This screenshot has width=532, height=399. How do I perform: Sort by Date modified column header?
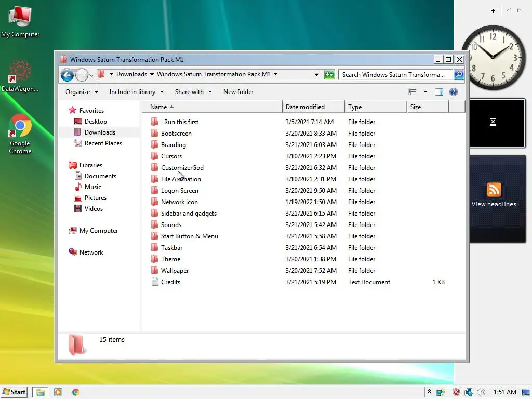point(313,107)
